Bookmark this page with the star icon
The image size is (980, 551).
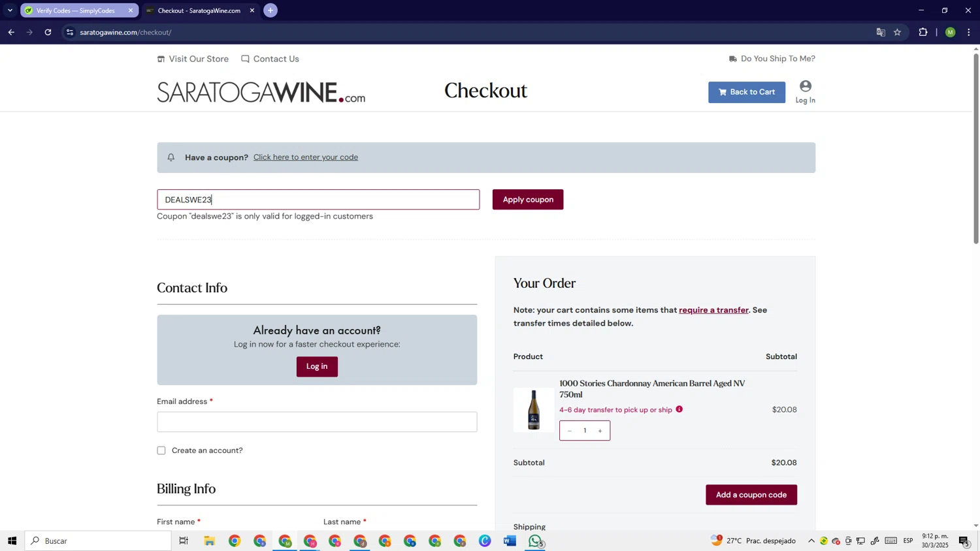pos(898,32)
